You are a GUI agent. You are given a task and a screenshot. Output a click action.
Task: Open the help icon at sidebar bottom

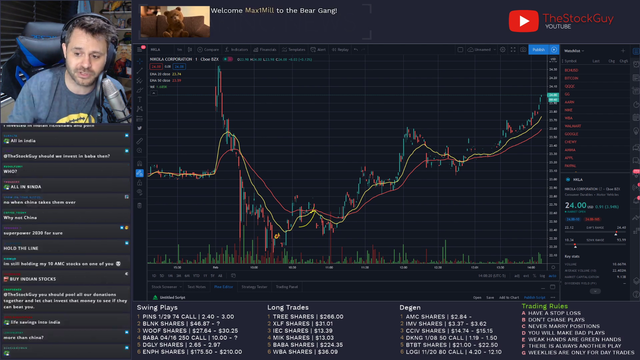coord(636,294)
